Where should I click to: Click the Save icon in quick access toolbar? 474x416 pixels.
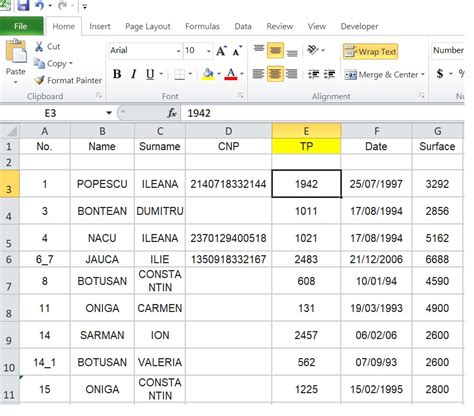[x=23, y=5]
